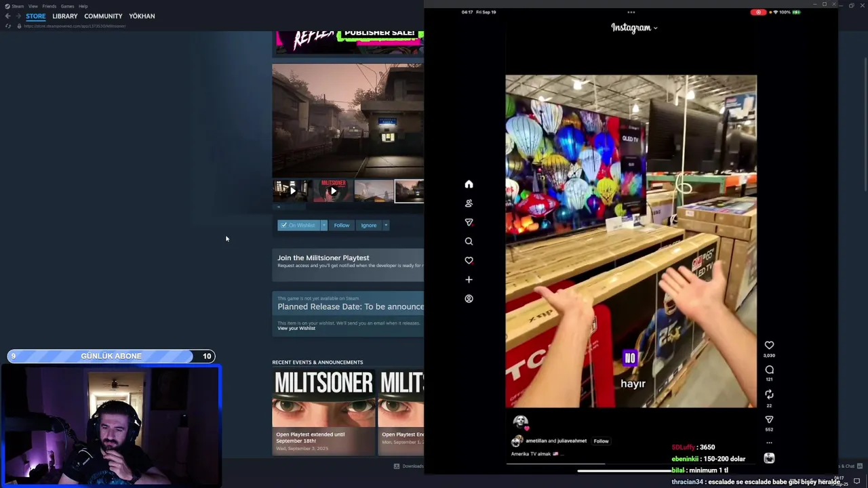Open the Friends menu
Viewport: 868px width, 488px height.
click(50, 6)
